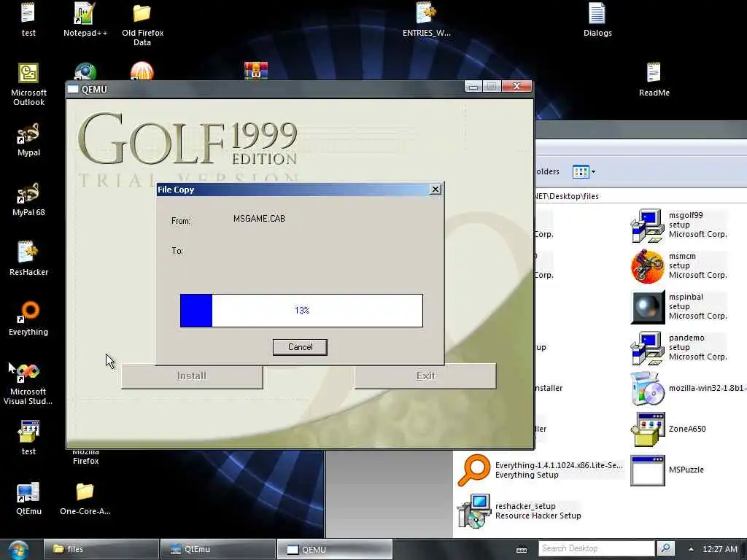Select mozilla-win32 installer in files window
Screen dimensions: 747x560
(x=688, y=389)
